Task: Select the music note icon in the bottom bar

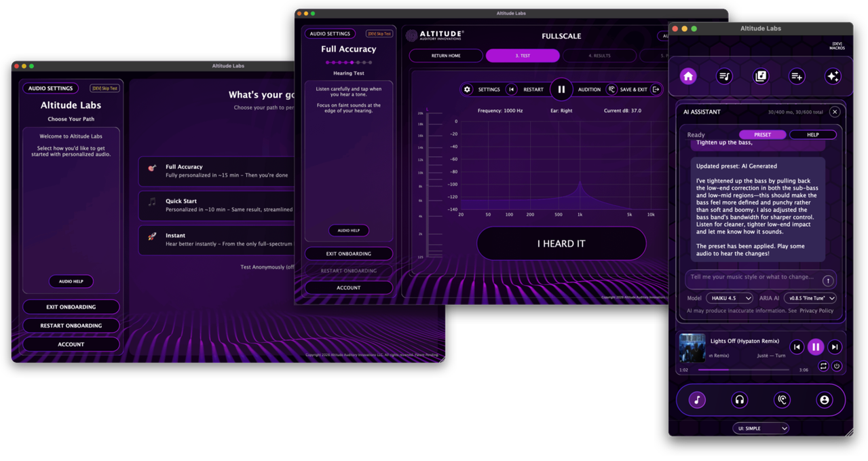Action: coord(697,400)
